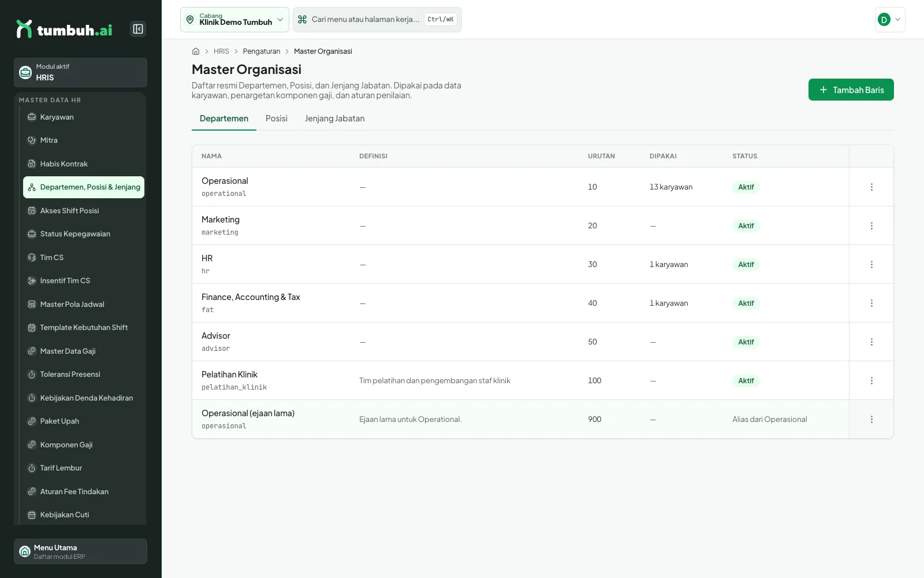Go to Pengaturan breadcrumb link
This screenshot has height=578, width=924.
(262, 51)
